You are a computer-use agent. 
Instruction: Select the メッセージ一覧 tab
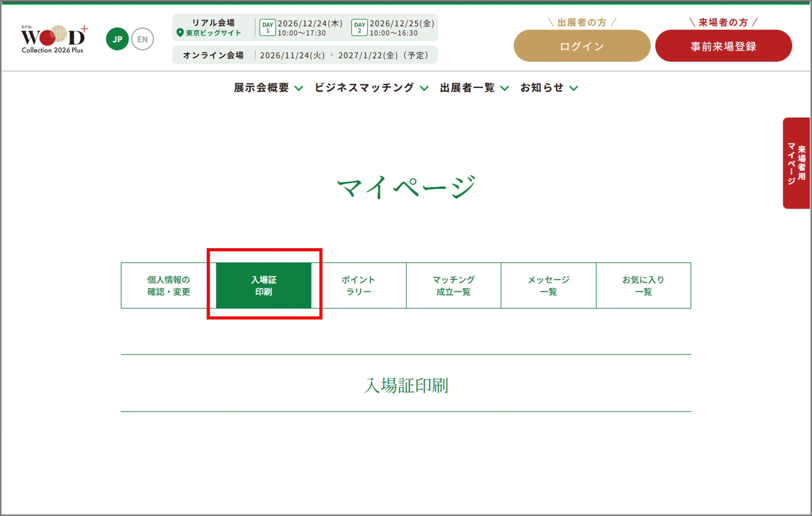(549, 286)
